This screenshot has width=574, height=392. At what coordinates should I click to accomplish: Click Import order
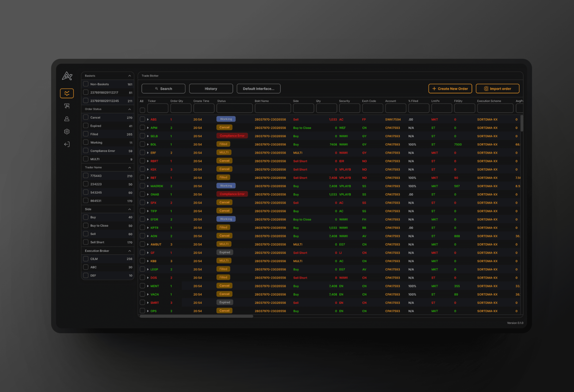(x=497, y=89)
